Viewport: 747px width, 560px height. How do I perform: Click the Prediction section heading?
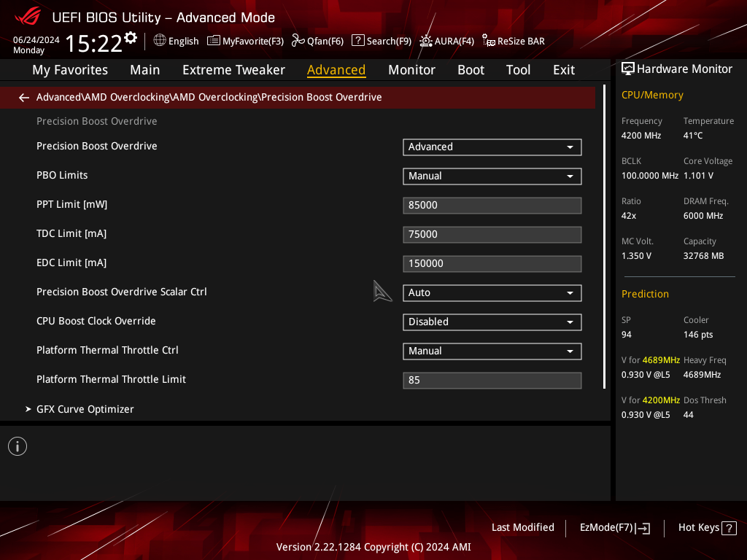coord(645,294)
